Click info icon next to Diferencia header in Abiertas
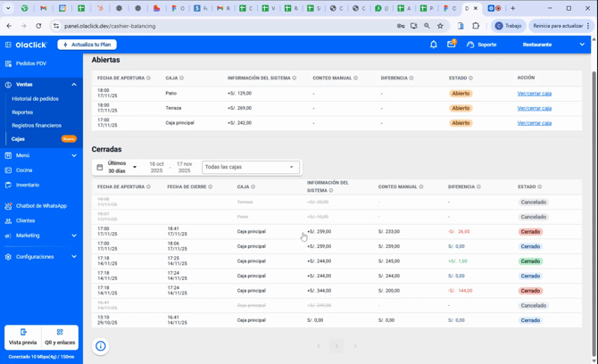The width and height of the screenshot is (598, 364). coord(411,78)
